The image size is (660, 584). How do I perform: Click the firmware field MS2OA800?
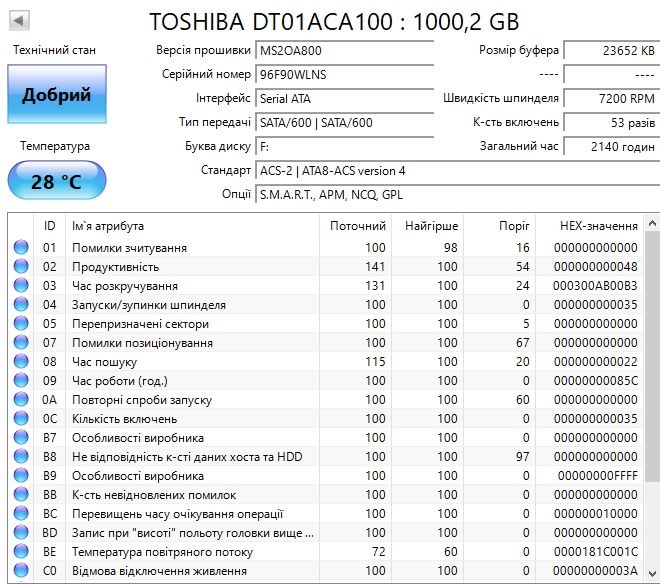344,51
